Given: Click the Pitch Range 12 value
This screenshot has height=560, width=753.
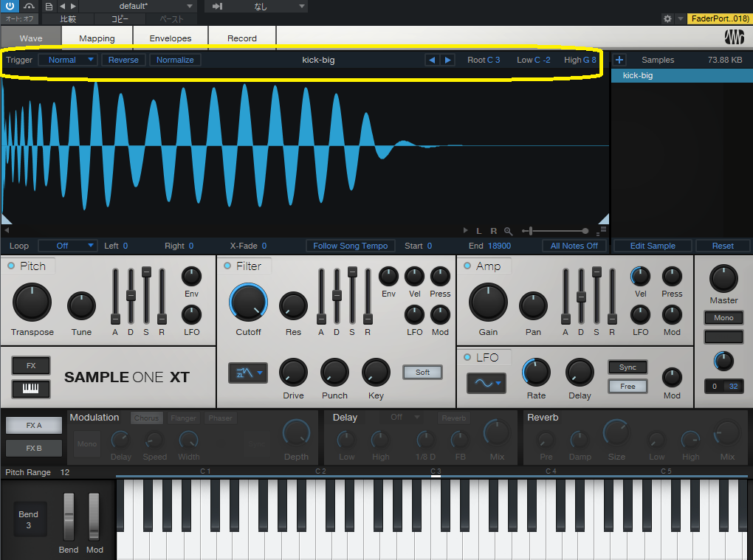Looking at the screenshot, I should coord(65,472).
